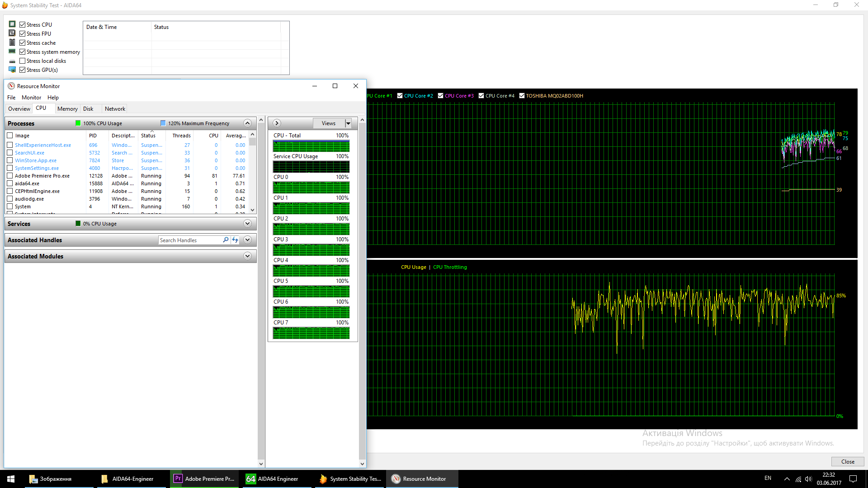This screenshot has height=488, width=868.
Task: Open the clock showing 22:32
Action: (x=829, y=479)
